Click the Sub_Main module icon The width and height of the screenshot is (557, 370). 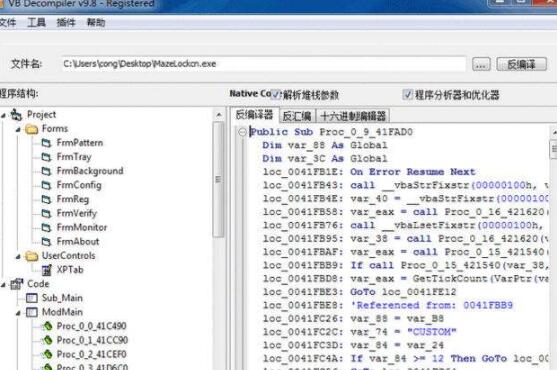point(32,298)
